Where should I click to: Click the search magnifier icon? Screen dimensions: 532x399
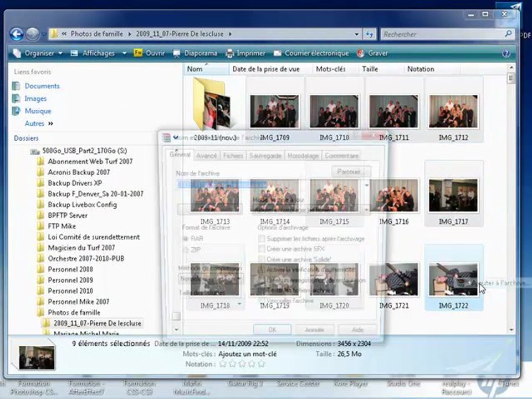[x=508, y=34]
